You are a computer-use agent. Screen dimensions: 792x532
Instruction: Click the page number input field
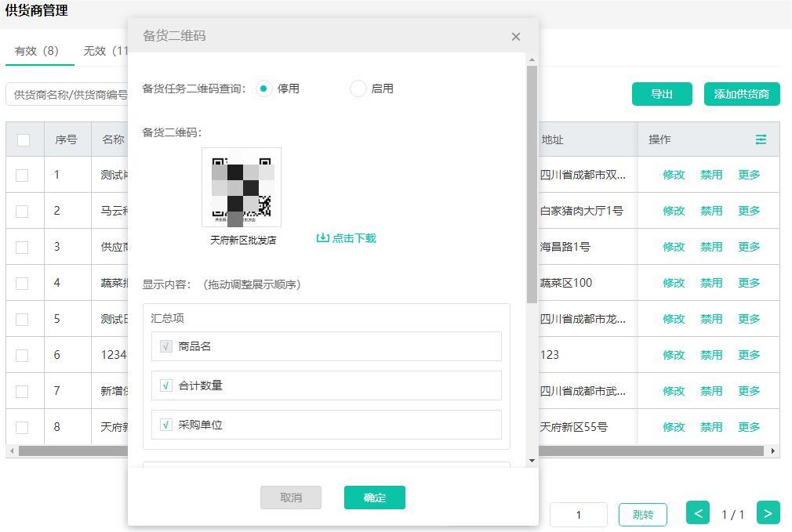point(579,513)
